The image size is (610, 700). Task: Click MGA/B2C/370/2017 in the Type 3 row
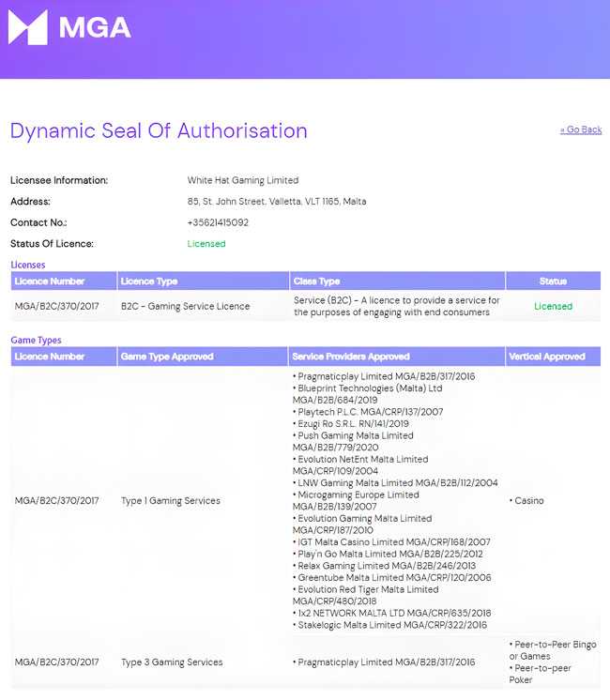point(56,662)
